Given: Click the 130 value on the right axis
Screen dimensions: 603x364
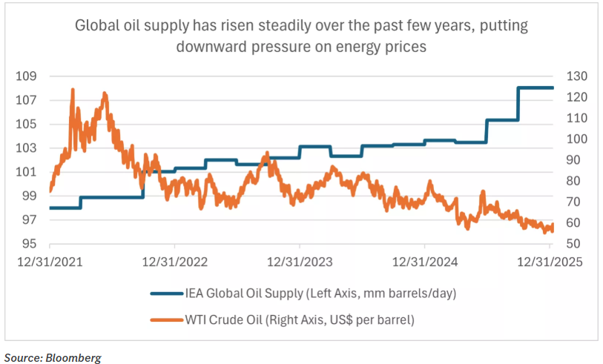Looking at the screenshot, I should pos(576,76).
